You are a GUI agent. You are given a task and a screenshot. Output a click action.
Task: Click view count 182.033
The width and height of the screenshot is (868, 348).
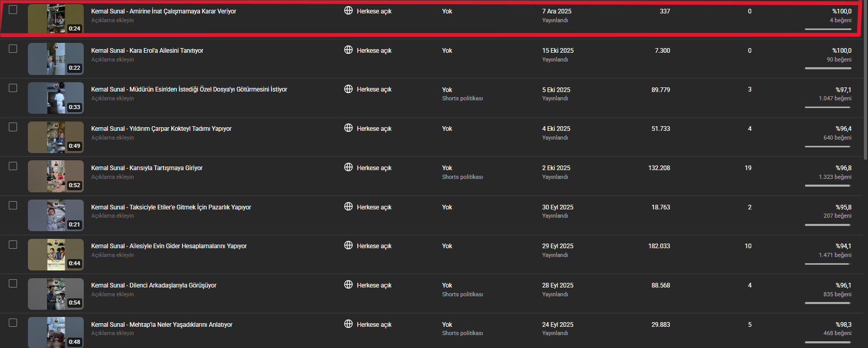tap(659, 246)
